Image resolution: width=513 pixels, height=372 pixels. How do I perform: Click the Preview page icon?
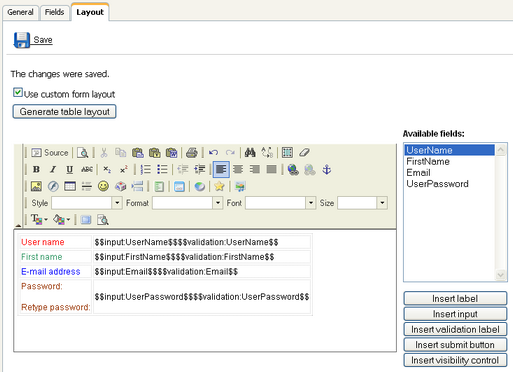82,153
